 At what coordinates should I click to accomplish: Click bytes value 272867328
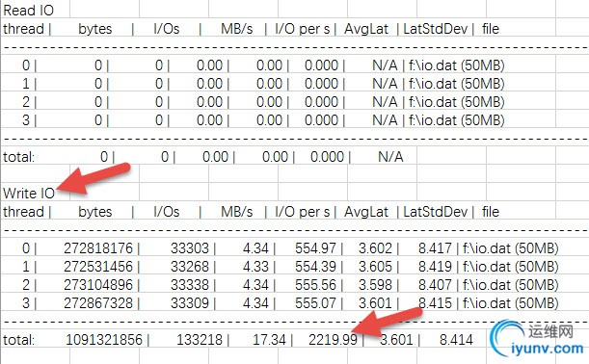(x=98, y=303)
